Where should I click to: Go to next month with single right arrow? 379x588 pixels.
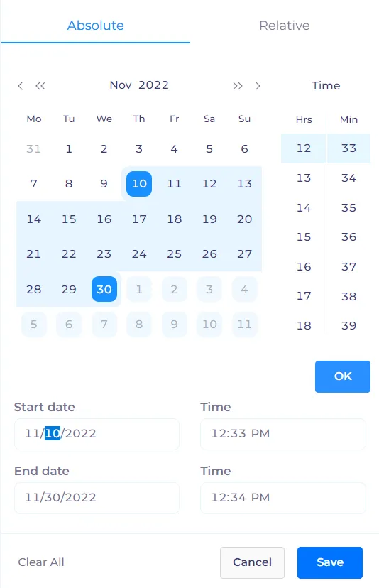coord(258,86)
